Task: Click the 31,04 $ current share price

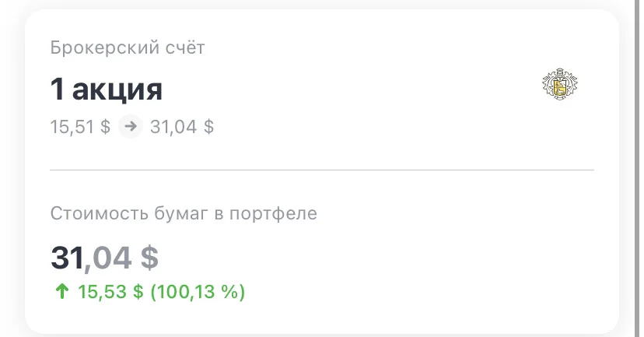Action: (182, 127)
